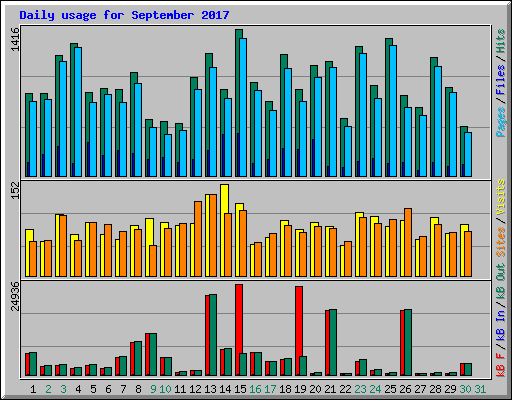Click day 5 on the x-axis
The image size is (512, 400).
point(93,389)
